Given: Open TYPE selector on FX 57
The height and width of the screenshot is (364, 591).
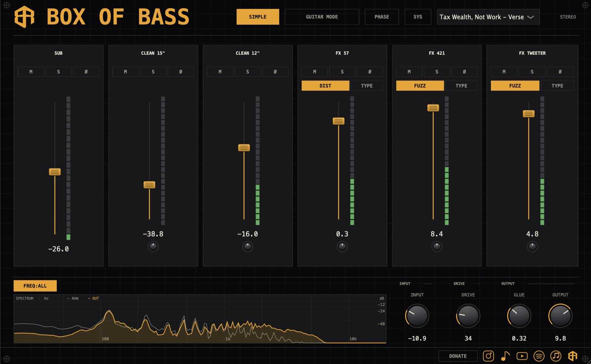Looking at the screenshot, I should 367,86.
